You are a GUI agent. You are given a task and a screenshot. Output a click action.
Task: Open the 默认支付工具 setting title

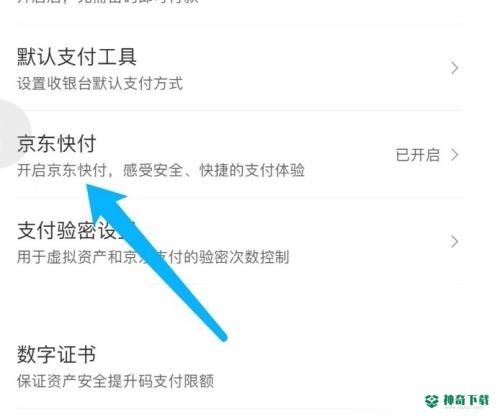click(x=77, y=57)
